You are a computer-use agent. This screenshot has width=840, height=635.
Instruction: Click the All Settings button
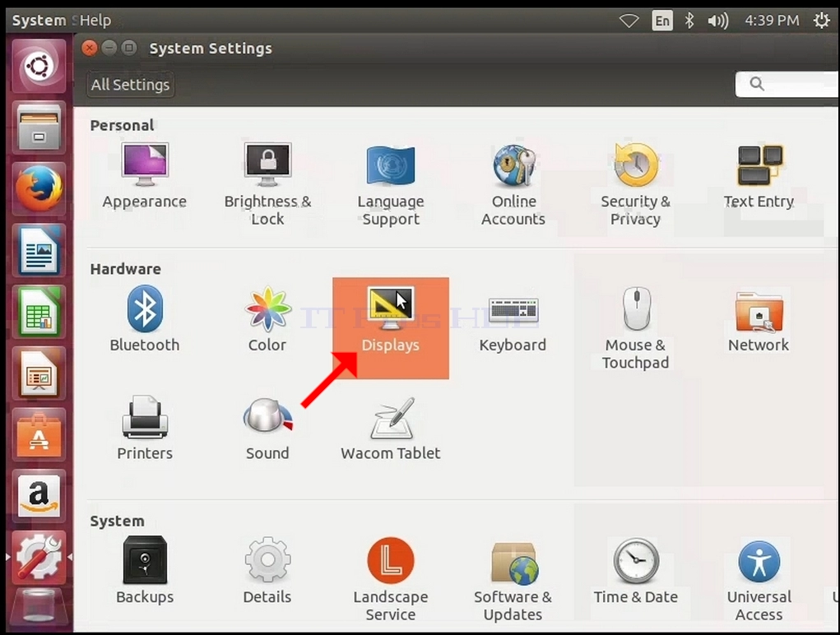pos(130,85)
